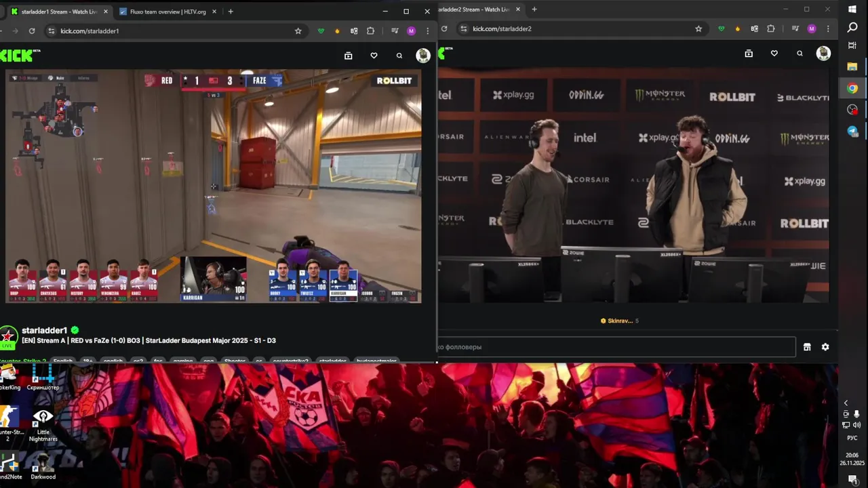Open the Windows Start button
The image size is (868, 488).
coord(852,9)
